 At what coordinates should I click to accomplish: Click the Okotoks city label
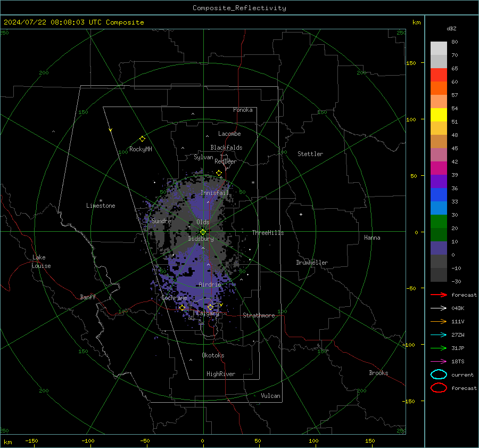(x=213, y=355)
